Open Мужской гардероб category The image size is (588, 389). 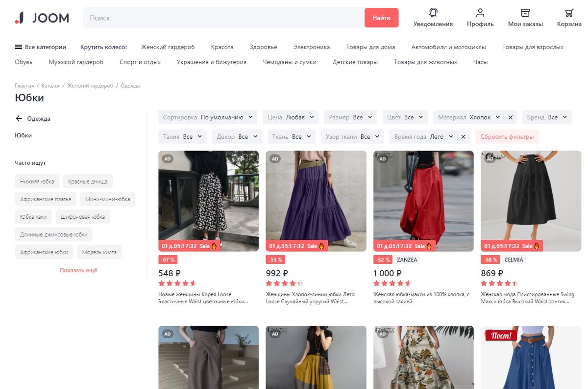(76, 62)
